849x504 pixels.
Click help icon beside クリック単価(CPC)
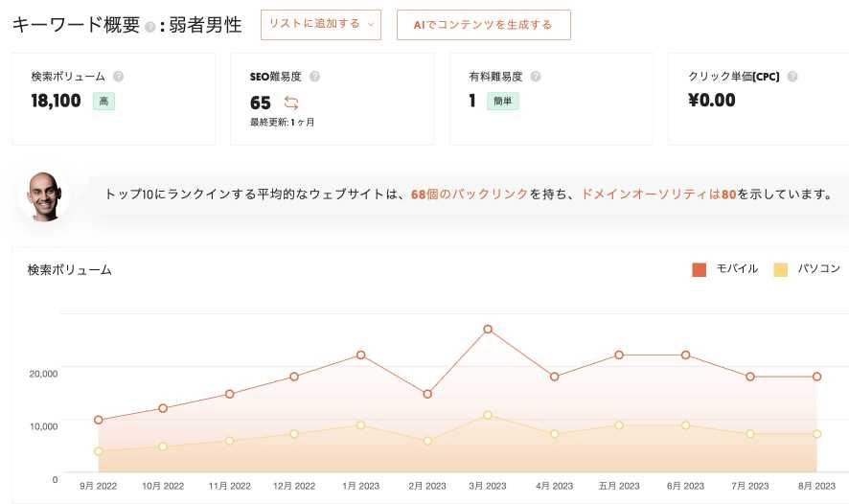792,77
